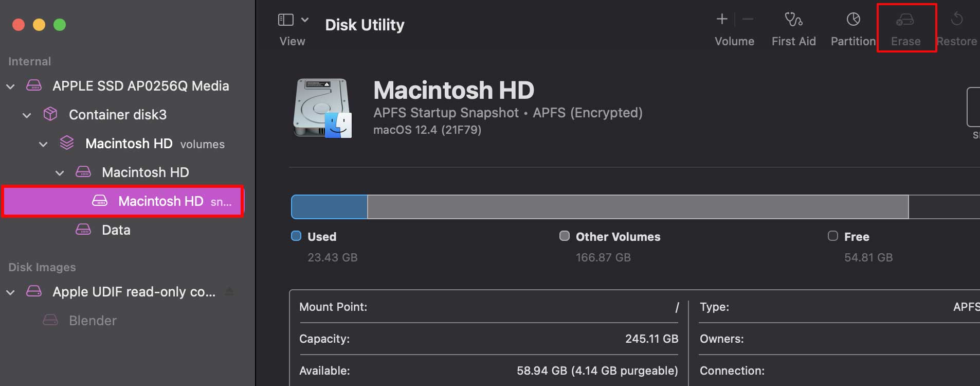Remove a volume with the minus icon
The image size is (980, 386).
(x=748, y=19)
